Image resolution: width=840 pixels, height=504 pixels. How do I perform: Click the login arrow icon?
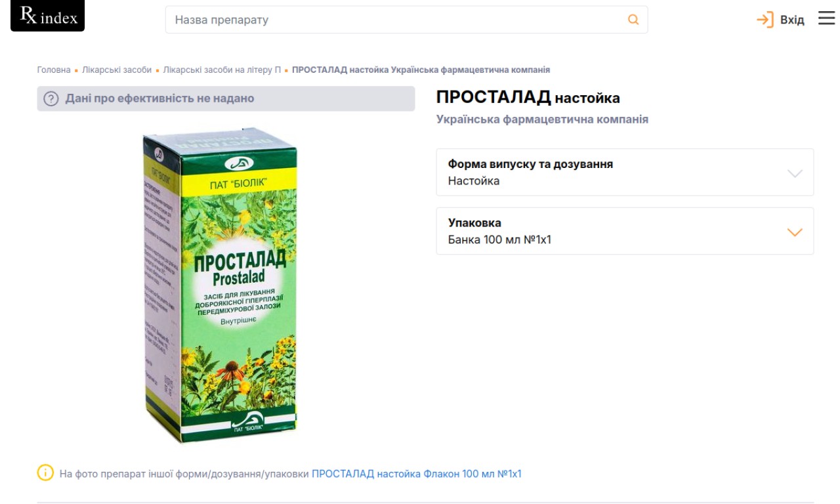pyautogui.click(x=765, y=20)
